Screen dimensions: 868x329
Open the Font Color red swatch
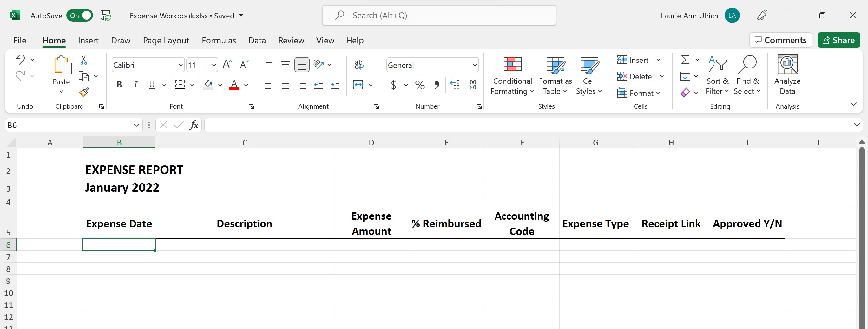coord(234,85)
